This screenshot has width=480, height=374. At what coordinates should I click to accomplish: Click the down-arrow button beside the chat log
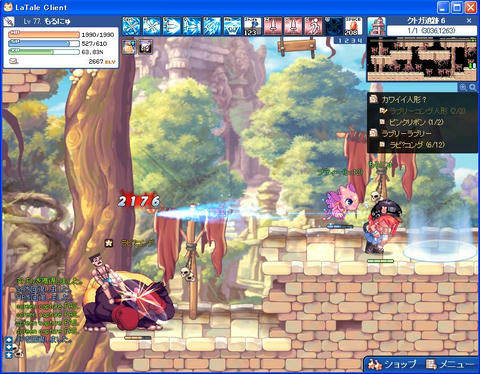pyautogui.click(x=9, y=347)
